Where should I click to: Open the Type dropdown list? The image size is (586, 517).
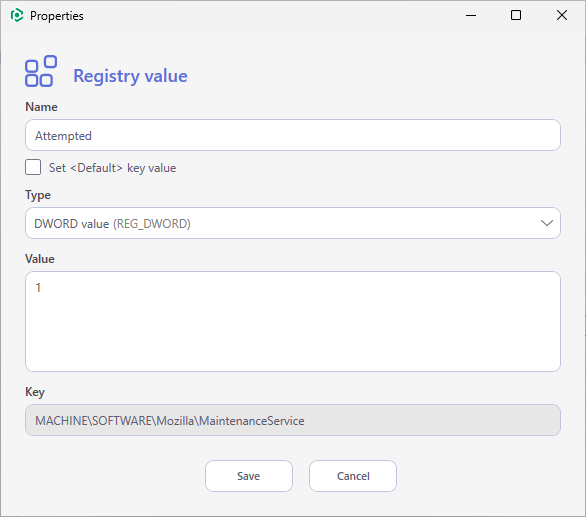click(293, 223)
